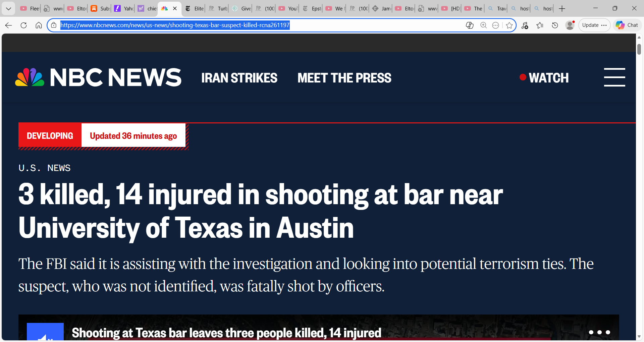Screen dimensions: 644x342
Task: Click the DEVELOPING label
Action: pyautogui.click(x=50, y=136)
